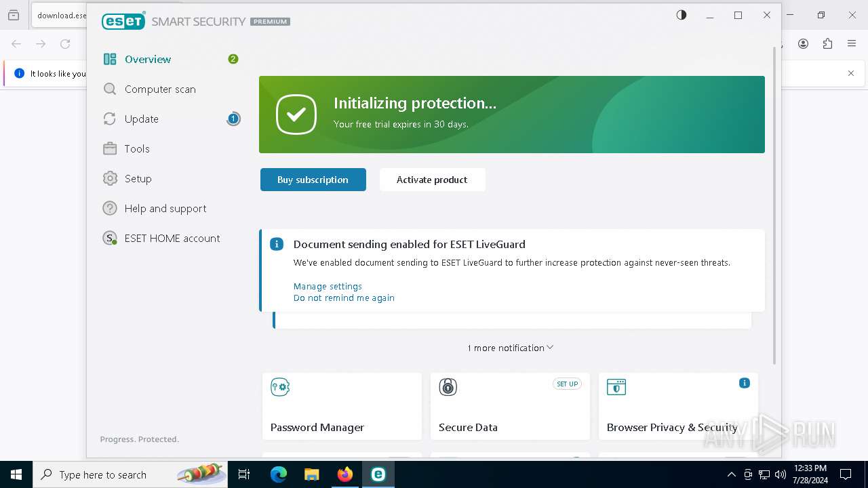Click browser forward arrow
868x488 pixels.
pyautogui.click(x=41, y=43)
